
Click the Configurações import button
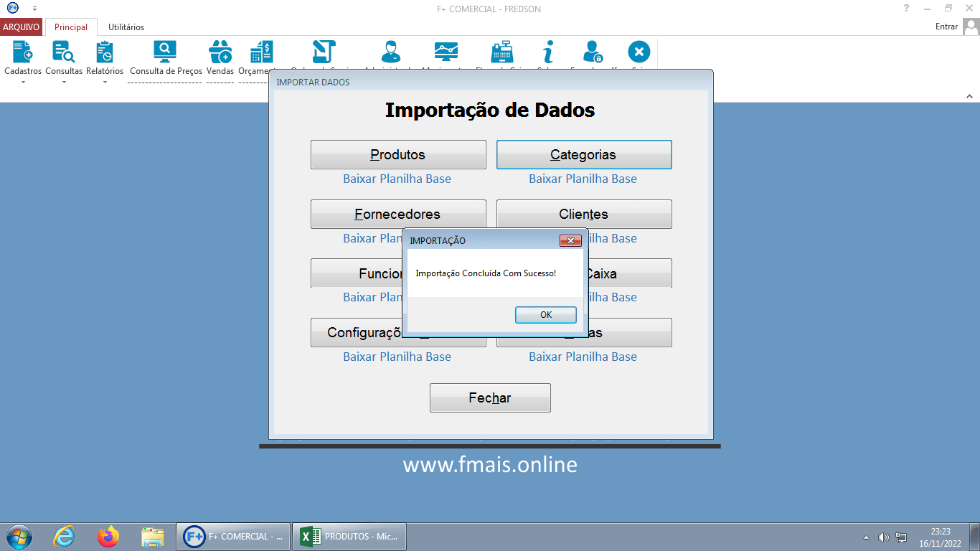(357, 332)
